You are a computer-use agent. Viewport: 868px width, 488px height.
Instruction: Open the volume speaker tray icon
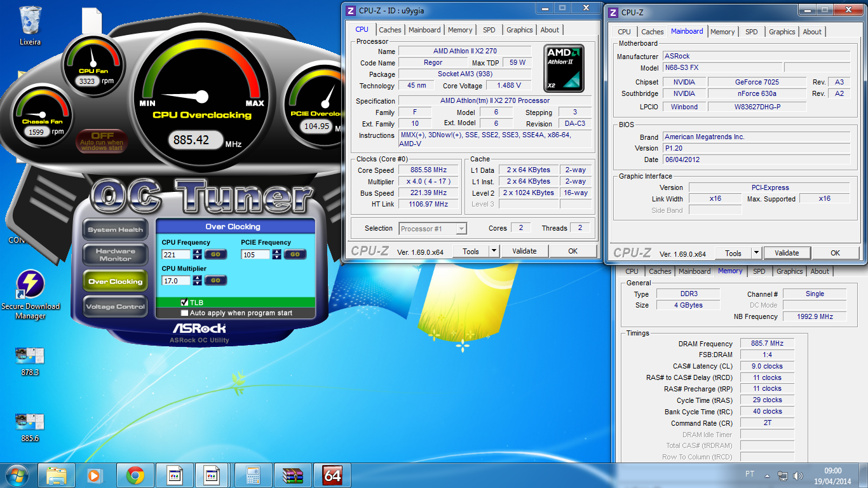click(x=797, y=475)
